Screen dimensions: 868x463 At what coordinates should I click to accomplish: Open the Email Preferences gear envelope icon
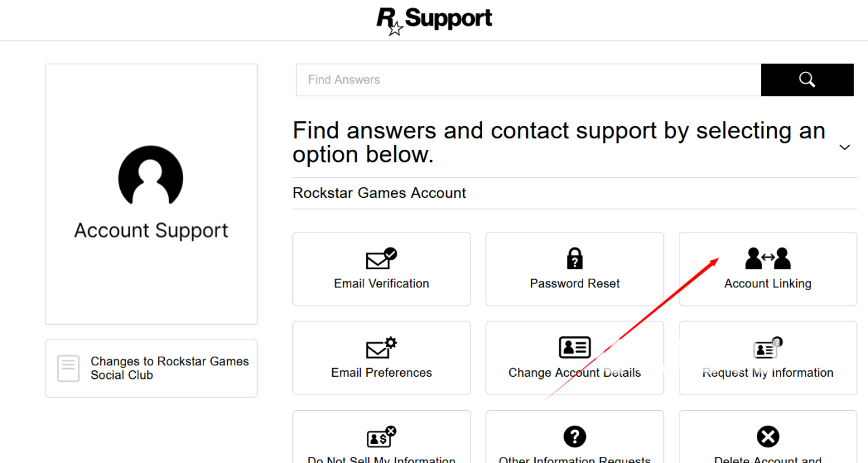tap(381, 348)
